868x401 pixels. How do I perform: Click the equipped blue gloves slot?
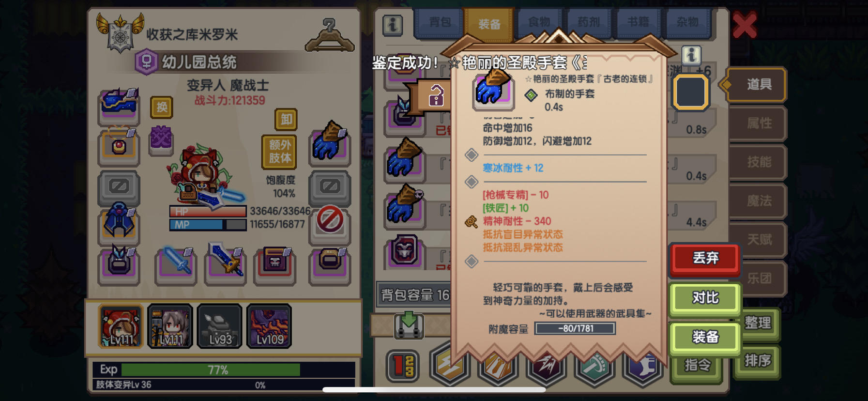pos(330,143)
